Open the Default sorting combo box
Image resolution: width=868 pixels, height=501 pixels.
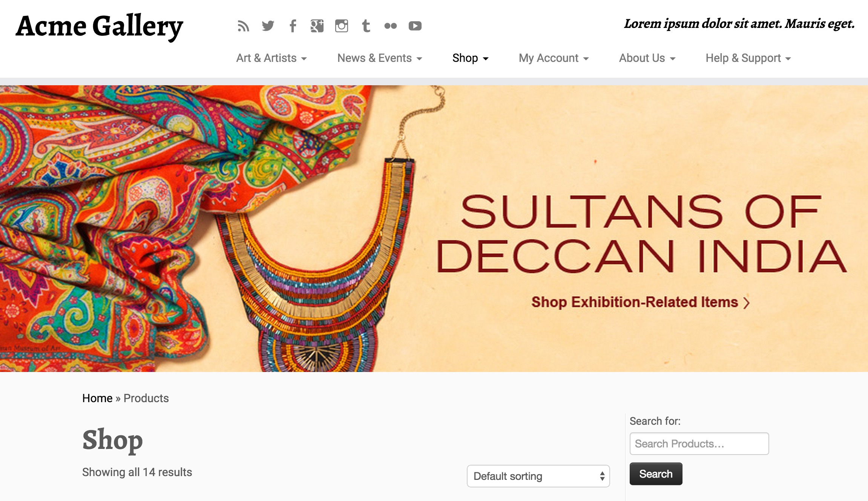click(538, 476)
